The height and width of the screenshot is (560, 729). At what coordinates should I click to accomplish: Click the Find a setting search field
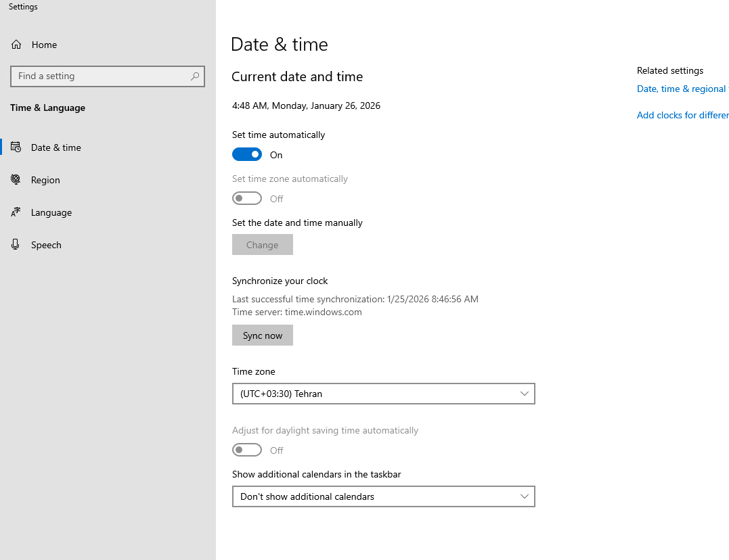(102, 76)
